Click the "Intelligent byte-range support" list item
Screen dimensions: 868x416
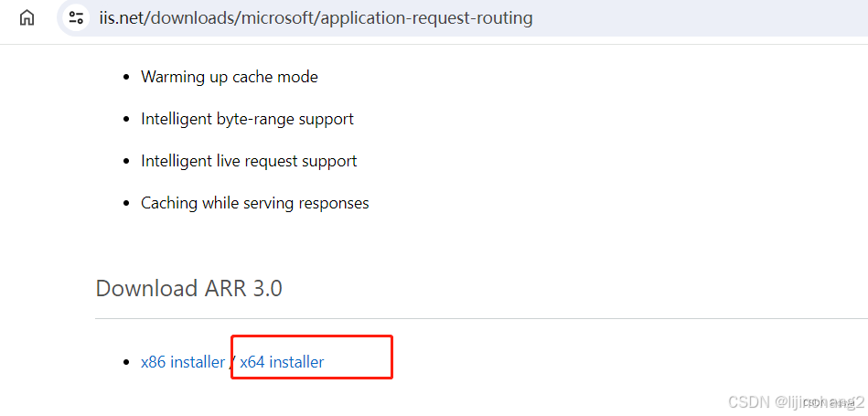coord(247,119)
